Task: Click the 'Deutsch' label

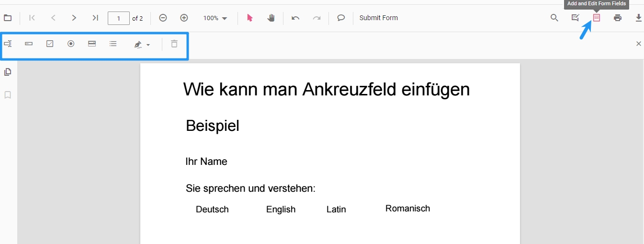Action: (x=212, y=209)
